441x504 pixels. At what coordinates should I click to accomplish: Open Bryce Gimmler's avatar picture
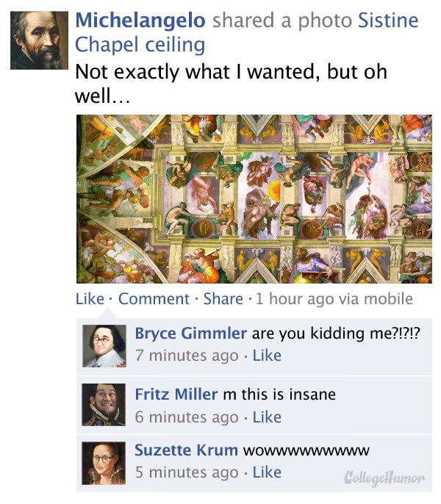point(104,345)
